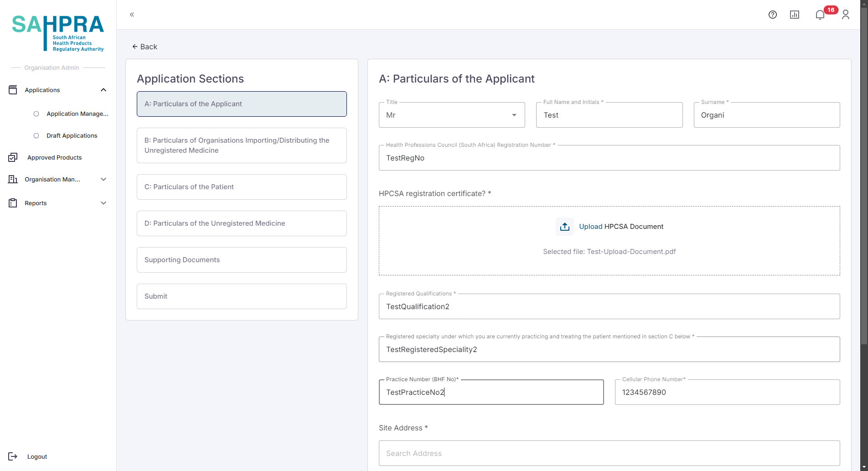Image resolution: width=868 pixels, height=471 pixels.
Task: Collapse the Applications menu chevron
Action: [x=103, y=90]
